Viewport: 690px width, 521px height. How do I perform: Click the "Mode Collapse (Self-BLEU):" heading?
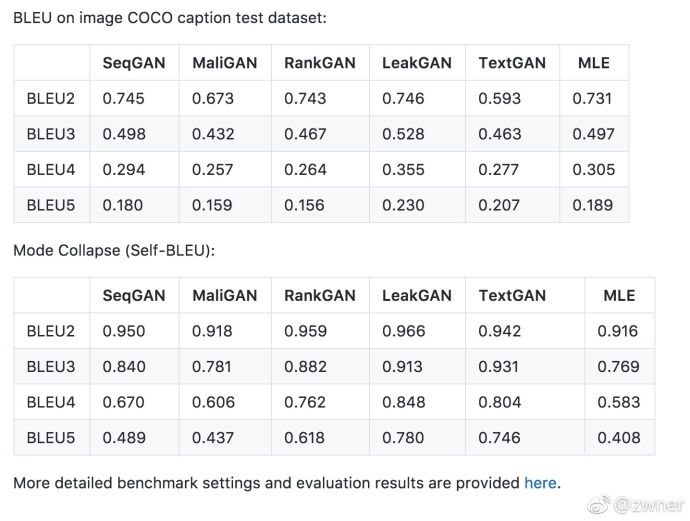tap(113, 250)
